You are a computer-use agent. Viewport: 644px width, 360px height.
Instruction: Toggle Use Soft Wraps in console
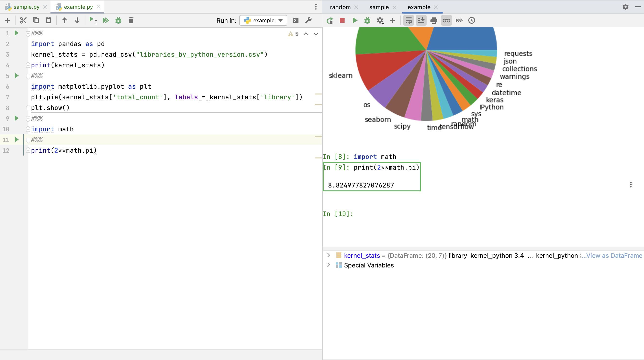[408, 21]
